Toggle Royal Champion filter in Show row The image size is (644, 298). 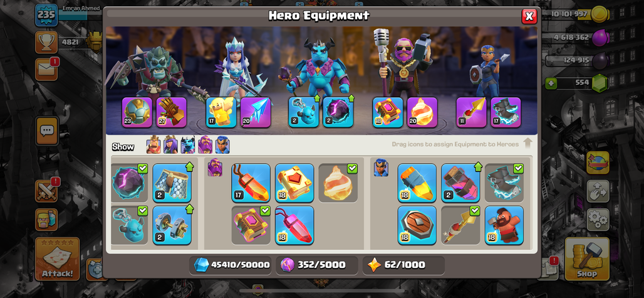click(x=222, y=145)
